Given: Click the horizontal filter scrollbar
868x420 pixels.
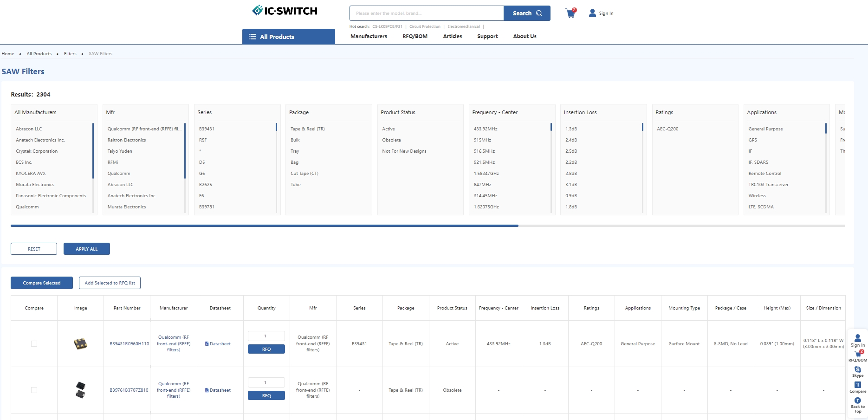Looking at the screenshot, I should pyautogui.click(x=265, y=226).
